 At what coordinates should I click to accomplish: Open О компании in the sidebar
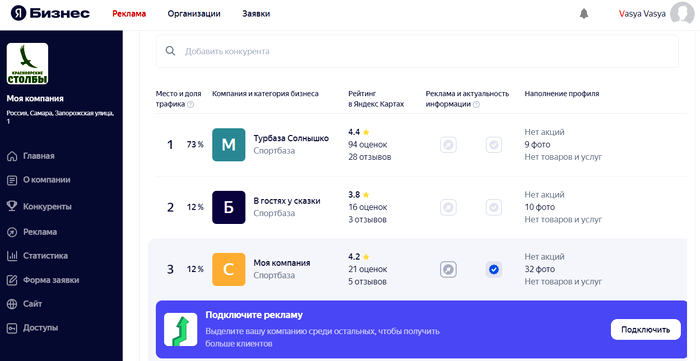tap(39, 180)
